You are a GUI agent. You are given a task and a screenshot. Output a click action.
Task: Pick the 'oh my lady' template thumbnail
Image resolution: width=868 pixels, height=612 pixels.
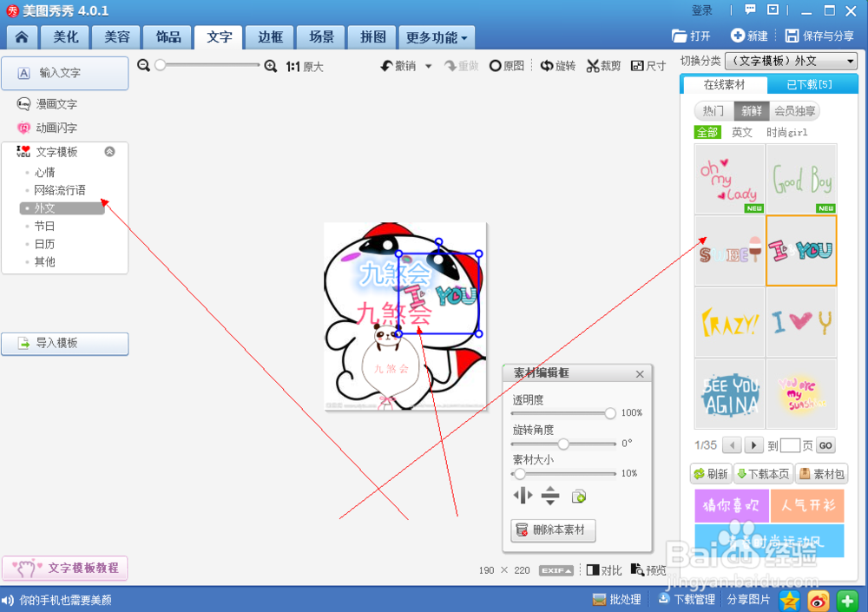730,179
